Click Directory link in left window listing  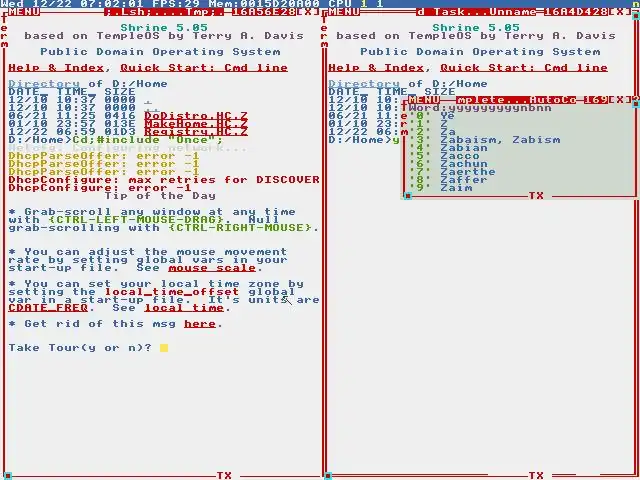click(44, 84)
